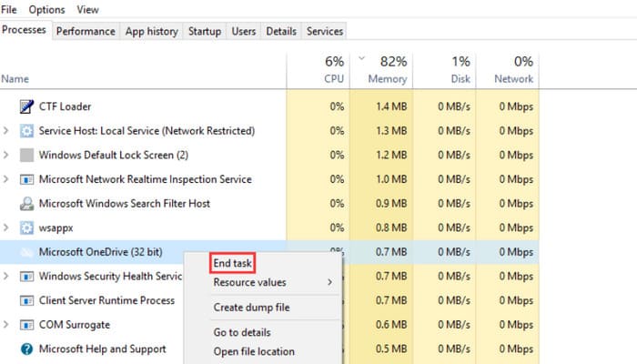The height and width of the screenshot is (364, 637).
Task: Expand the COM Surrogate row
Action: point(5,325)
